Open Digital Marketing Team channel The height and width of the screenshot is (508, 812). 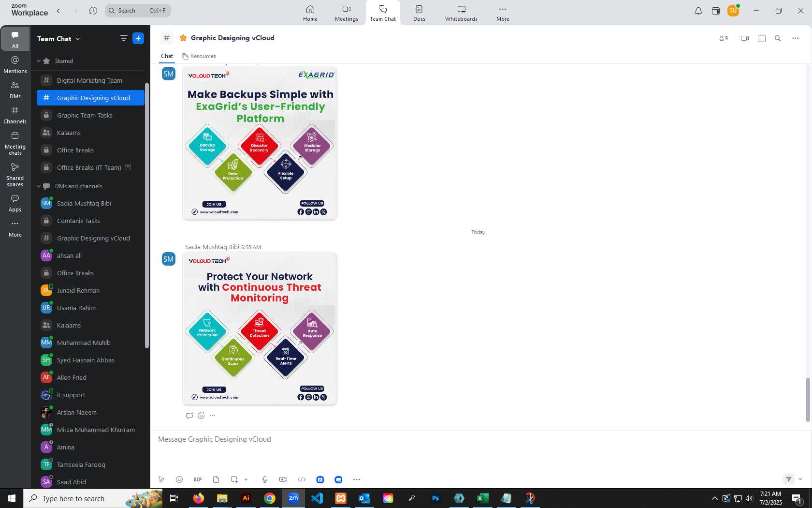(x=90, y=80)
